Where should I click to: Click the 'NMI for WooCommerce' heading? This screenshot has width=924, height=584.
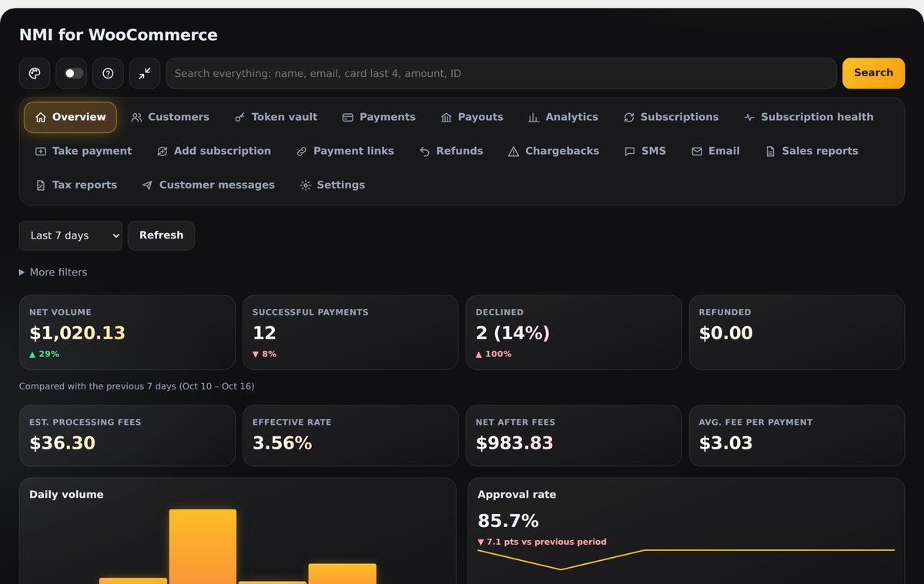point(119,35)
